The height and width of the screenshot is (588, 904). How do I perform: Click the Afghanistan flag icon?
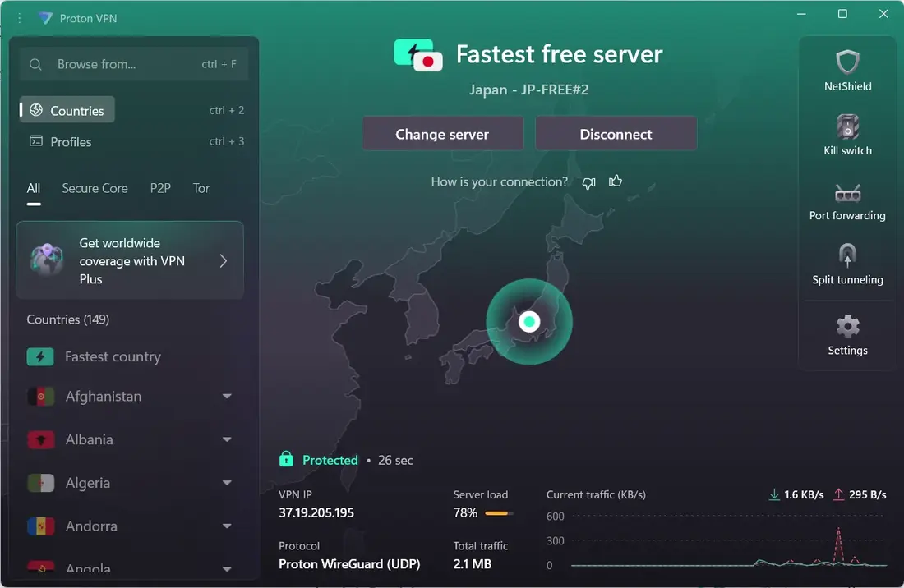[41, 397]
